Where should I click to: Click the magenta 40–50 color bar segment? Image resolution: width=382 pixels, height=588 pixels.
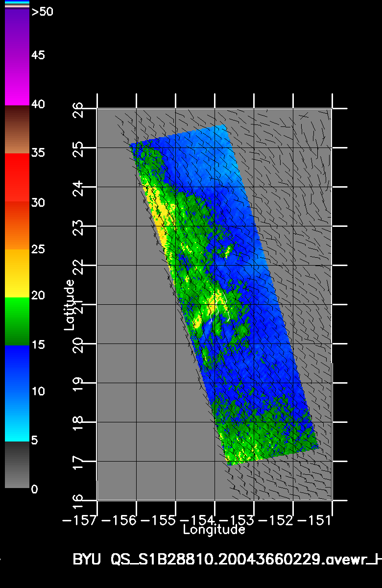coord(17,56)
